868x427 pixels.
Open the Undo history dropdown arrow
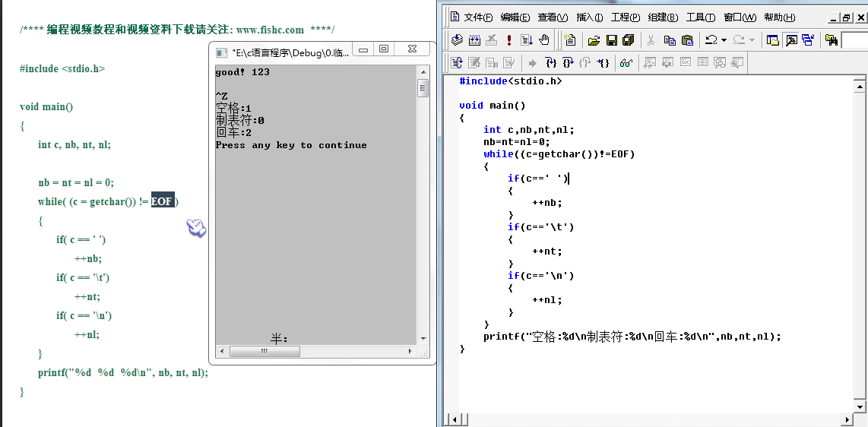coord(724,40)
